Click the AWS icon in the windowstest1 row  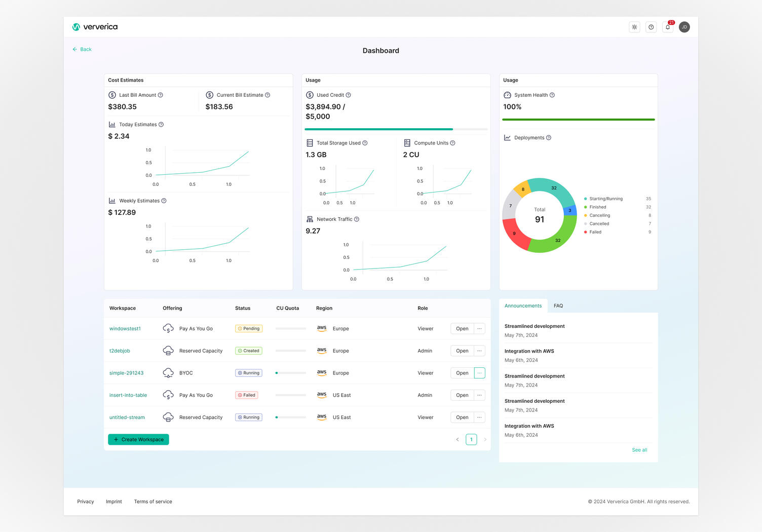(x=322, y=328)
